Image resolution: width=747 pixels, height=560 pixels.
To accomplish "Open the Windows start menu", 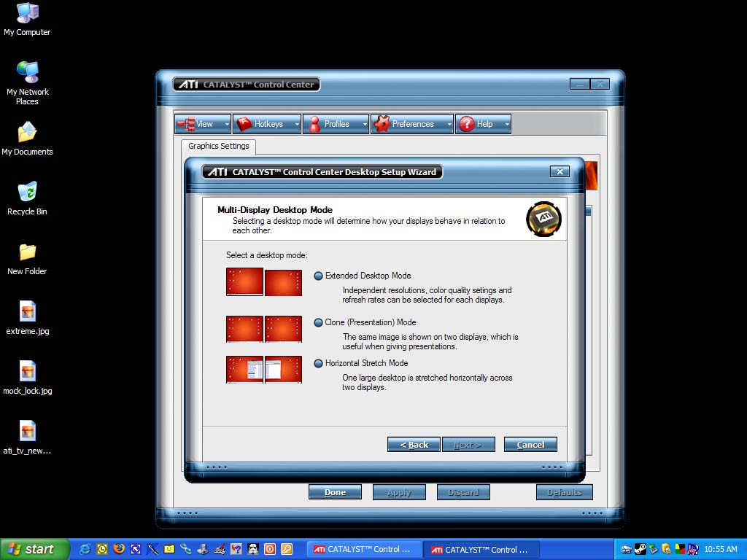I will point(35,549).
